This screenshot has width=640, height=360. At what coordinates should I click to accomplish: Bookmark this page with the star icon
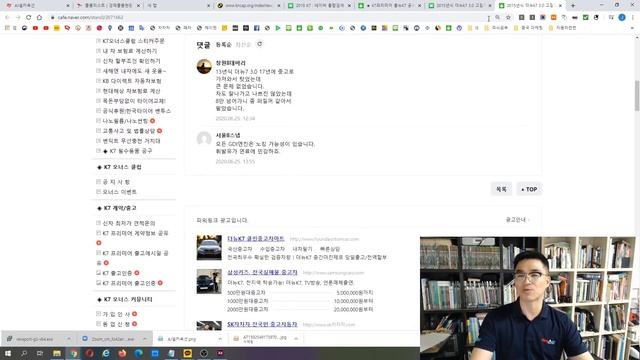(x=508, y=18)
